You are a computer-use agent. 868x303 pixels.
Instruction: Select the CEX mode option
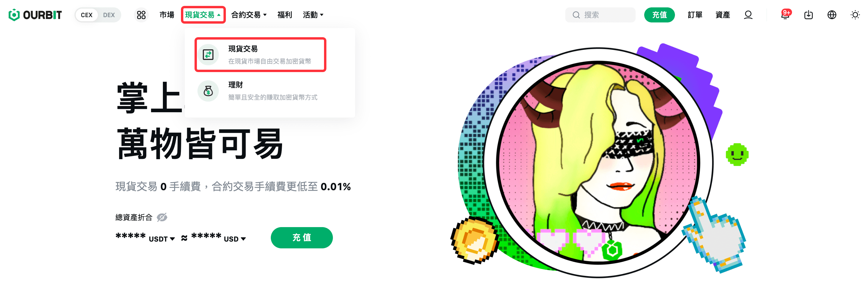click(87, 15)
